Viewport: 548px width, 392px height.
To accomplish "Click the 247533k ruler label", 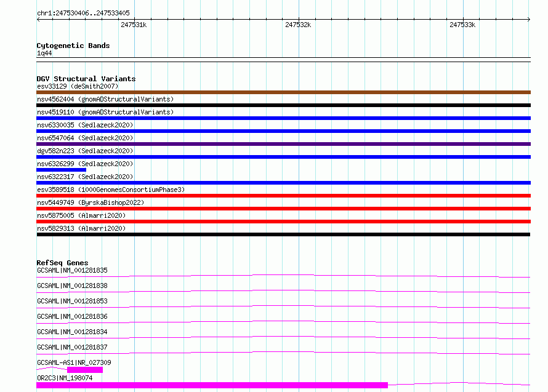I will (x=462, y=25).
